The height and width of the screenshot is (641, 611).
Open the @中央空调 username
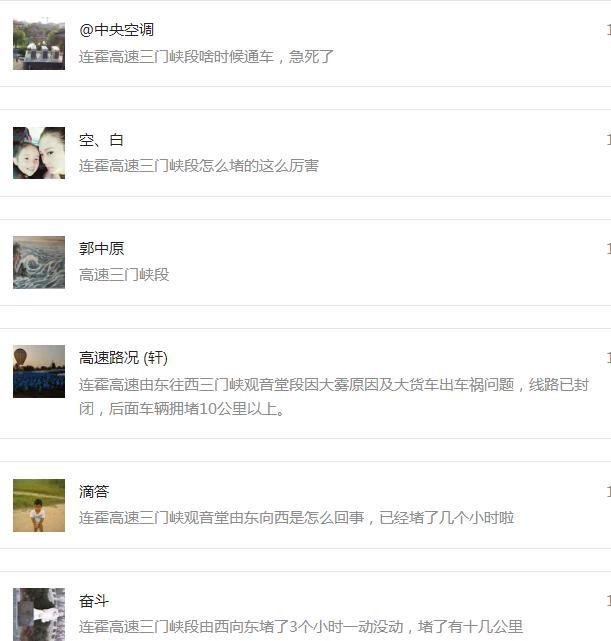(x=116, y=30)
